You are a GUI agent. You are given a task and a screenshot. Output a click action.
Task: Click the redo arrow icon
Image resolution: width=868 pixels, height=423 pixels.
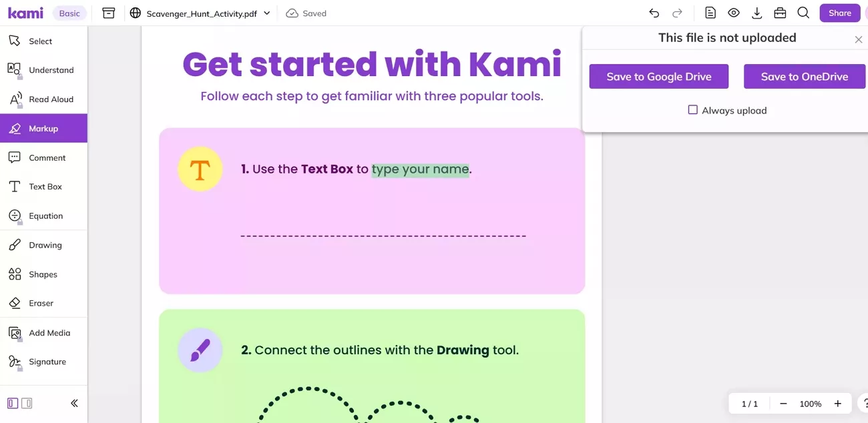pos(677,13)
